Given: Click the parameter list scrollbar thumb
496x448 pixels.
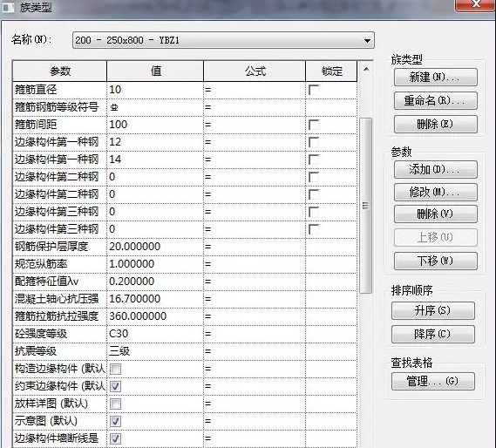Looking at the screenshot, I should 365,206.
